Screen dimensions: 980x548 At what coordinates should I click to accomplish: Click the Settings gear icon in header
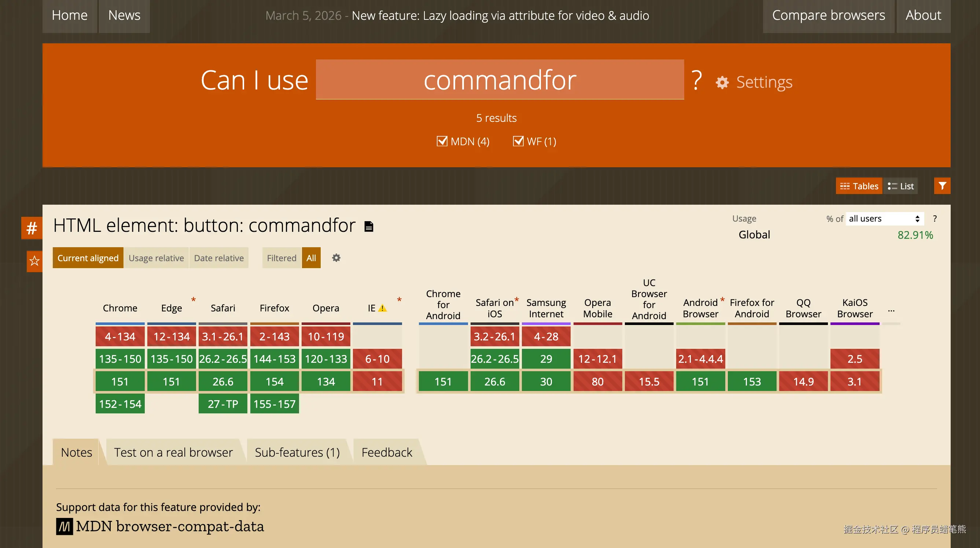coord(722,82)
